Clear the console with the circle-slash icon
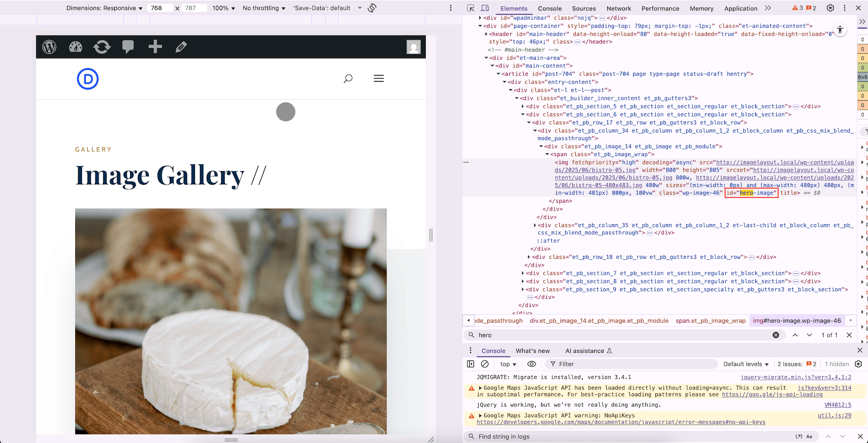Image resolution: width=868 pixels, height=443 pixels. click(486, 364)
